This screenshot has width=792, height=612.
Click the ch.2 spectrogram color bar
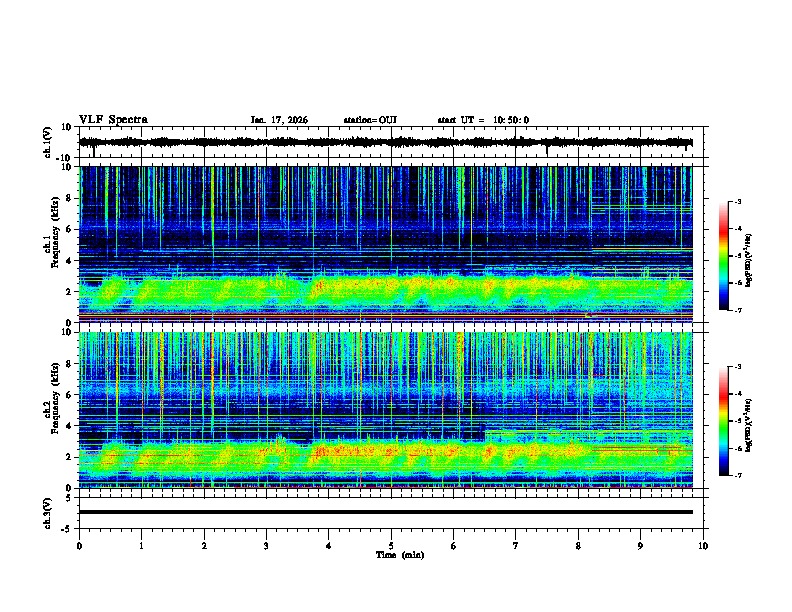[x=724, y=421]
